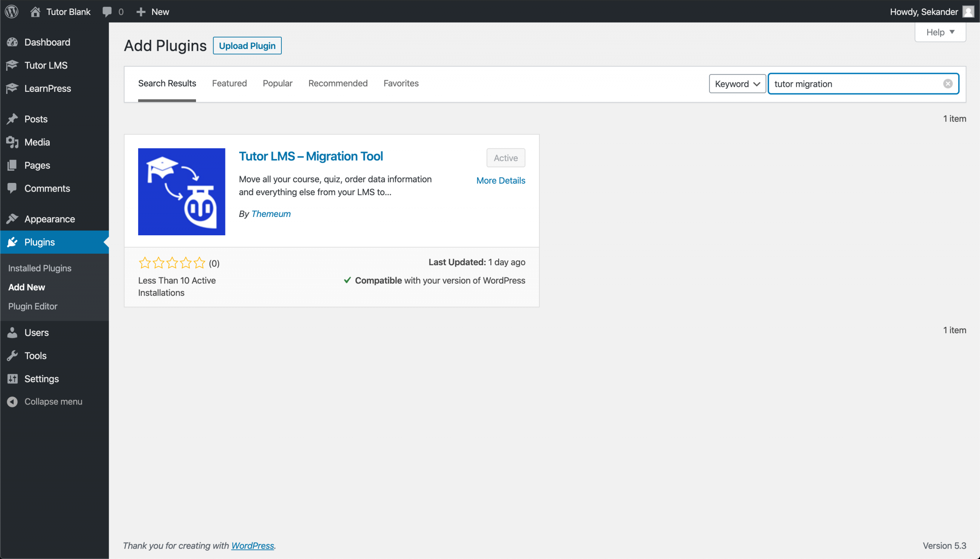Viewport: 980px width, 559px height.
Task: Open the Tools menu item
Action: [35, 355]
